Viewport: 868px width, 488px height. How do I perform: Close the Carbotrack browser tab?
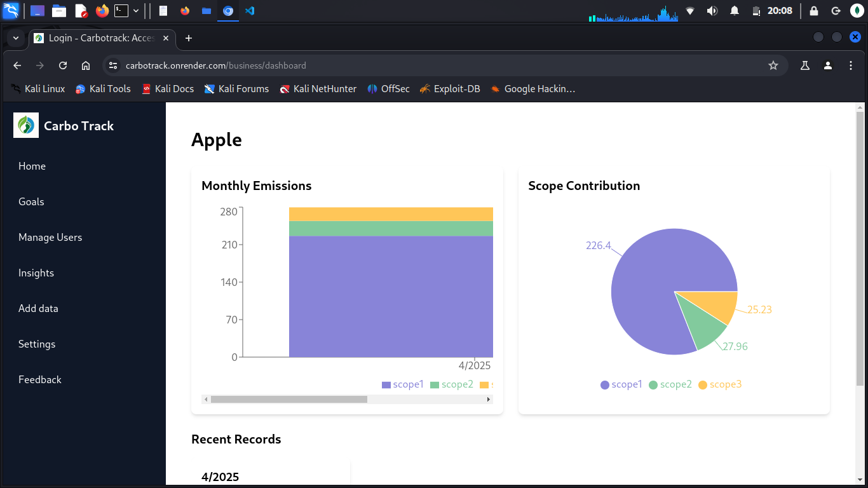[x=166, y=38]
